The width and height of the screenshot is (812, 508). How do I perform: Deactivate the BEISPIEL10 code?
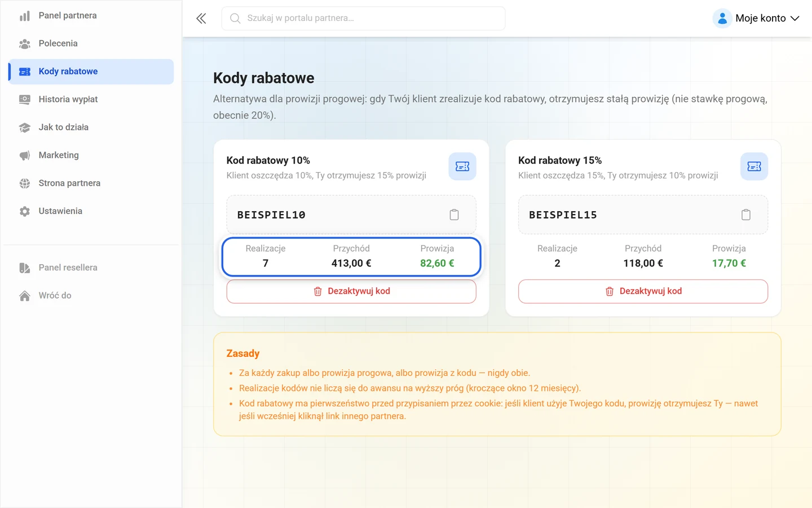[x=351, y=291]
